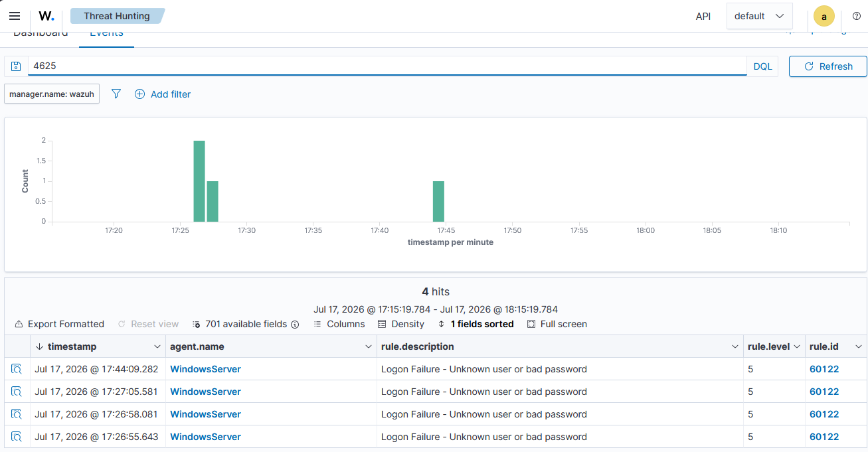
Task: Inspect document details for 17:26:55.643 event
Action: 17,437
